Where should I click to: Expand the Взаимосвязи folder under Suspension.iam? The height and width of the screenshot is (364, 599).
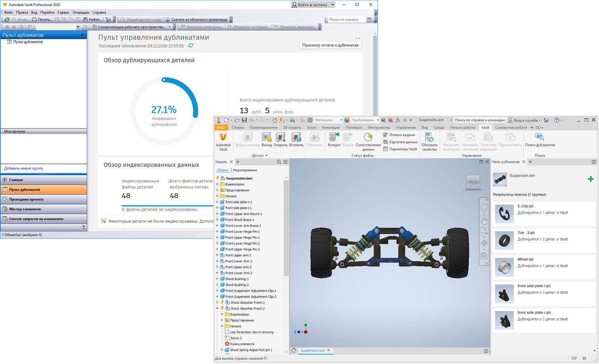217,184
